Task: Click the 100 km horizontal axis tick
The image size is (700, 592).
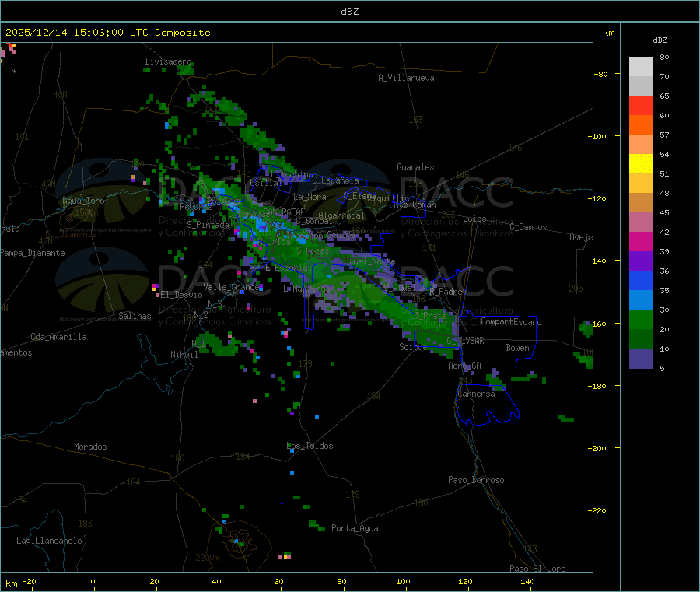Action: (403, 581)
